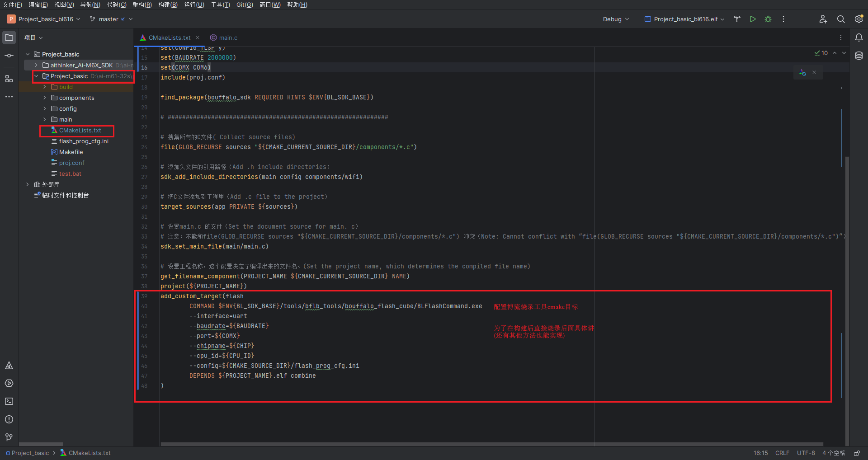Switch to the main.c editor tab
This screenshot has width=868, height=460.
click(x=224, y=38)
